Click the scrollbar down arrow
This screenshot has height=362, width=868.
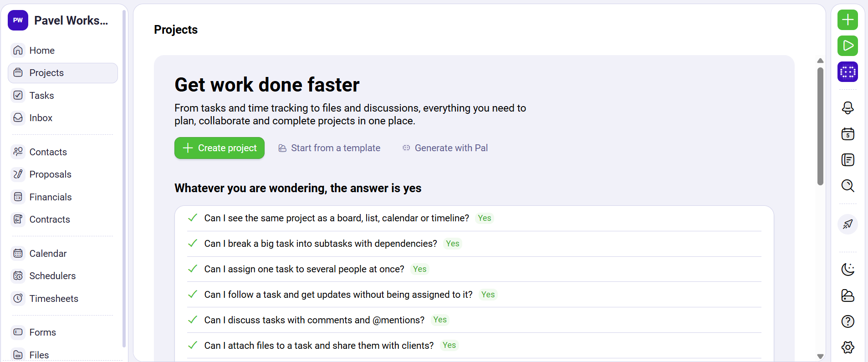(x=820, y=357)
